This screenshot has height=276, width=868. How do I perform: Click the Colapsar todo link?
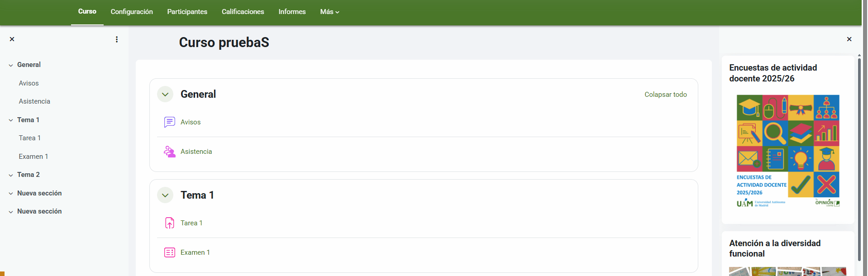tap(665, 95)
